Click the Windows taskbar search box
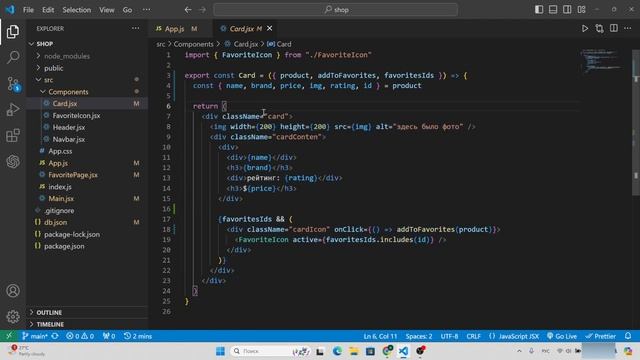Viewport: 640px width, 360px height. pyautogui.click(x=270, y=351)
